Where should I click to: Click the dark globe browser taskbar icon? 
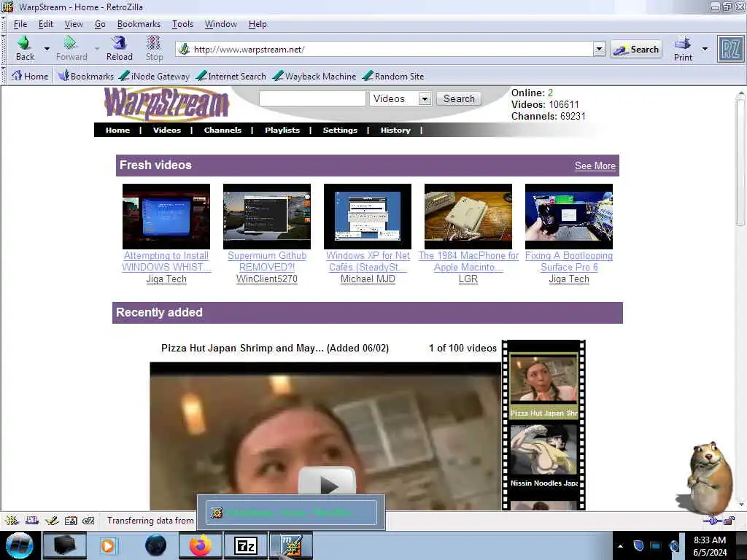pyautogui.click(x=155, y=545)
